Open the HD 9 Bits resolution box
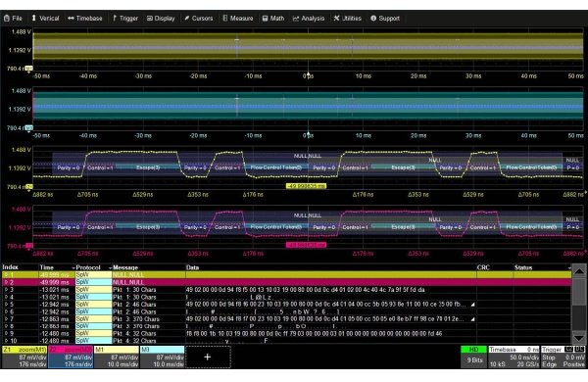Screen dimensions: 588x382 [473, 357]
